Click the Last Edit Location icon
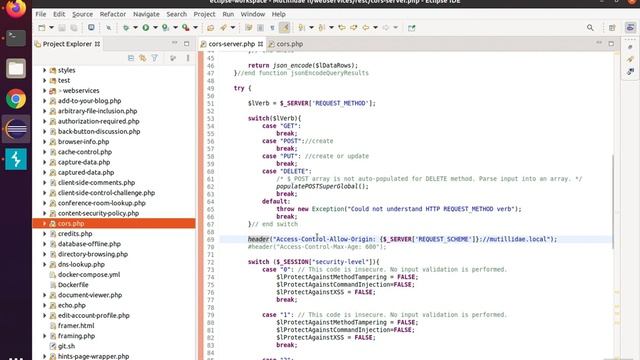The height and width of the screenshot is (360, 640). (342, 28)
